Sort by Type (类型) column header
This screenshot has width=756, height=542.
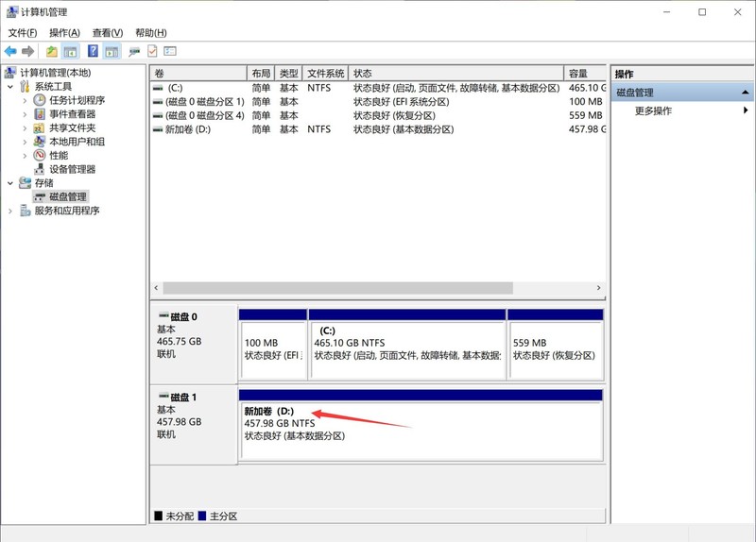pos(289,74)
